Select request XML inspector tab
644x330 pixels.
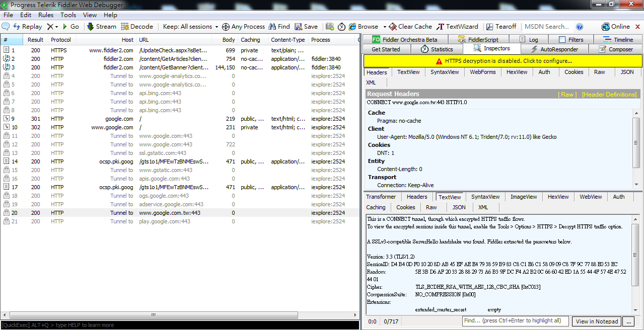tap(371, 82)
